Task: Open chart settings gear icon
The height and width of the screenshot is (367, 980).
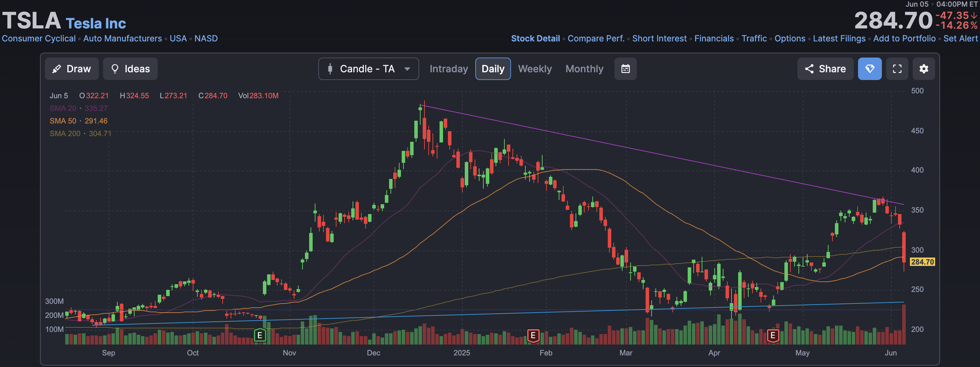Action: pyautogui.click(x=924, y=69)
